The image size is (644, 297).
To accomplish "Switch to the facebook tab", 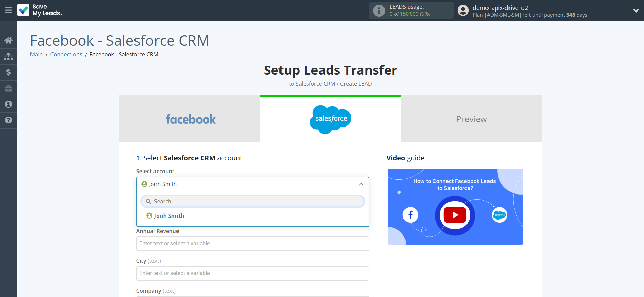I will (190, 119).
